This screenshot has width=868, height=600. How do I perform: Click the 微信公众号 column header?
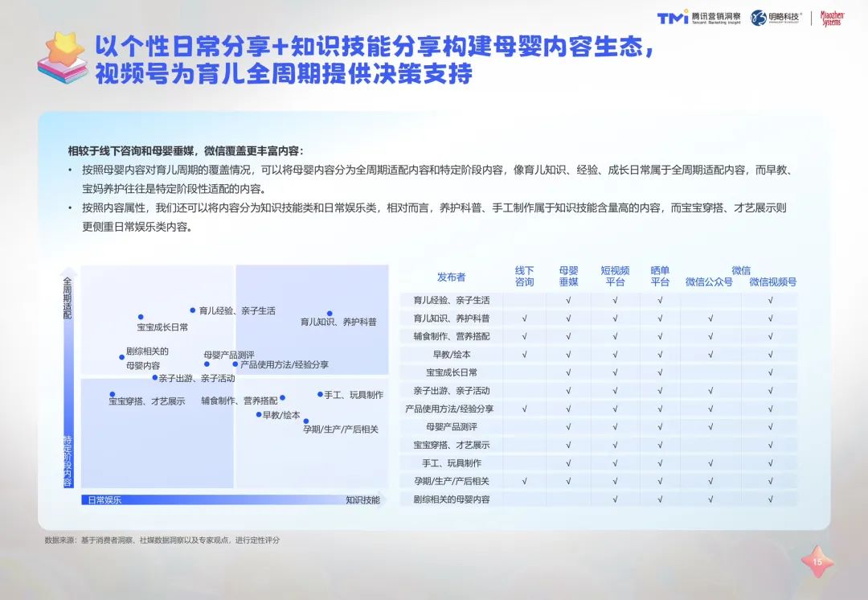tap(709, 282)
